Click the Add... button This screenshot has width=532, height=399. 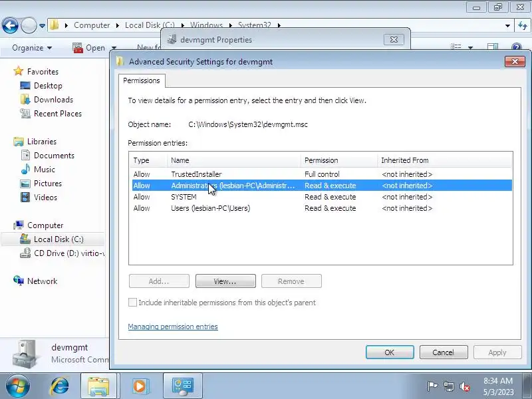click(159, 281)
